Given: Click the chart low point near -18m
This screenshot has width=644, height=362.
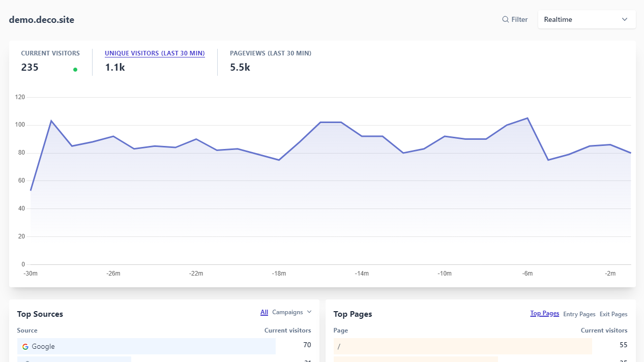Looking at the screenshot, I should 279,160.
